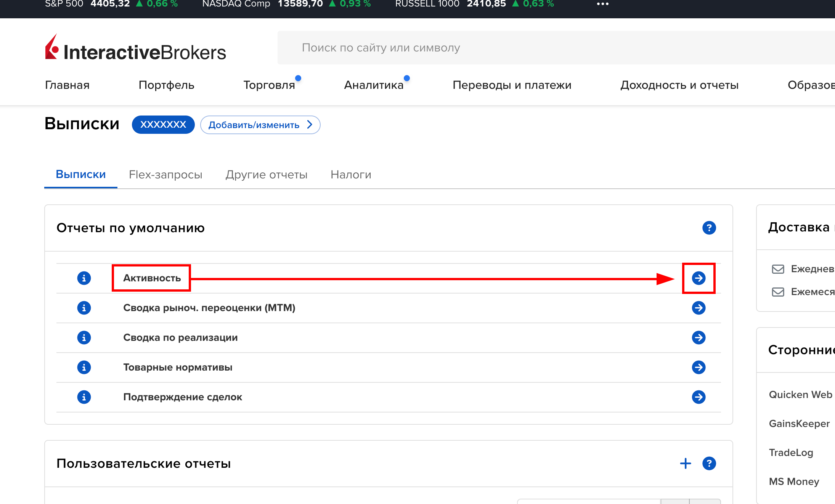The width and height of the screenshot is (835, 504).
Task: Open the Переводы и платежи menu
Action: tap(512, 85)
